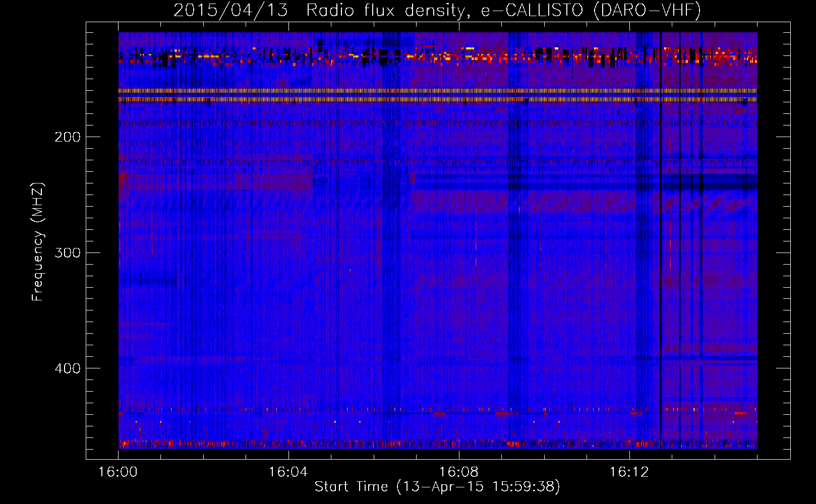Click the '16:00' time tick label
The height and width of the screenshot is (504, 816).
point(118,472)
